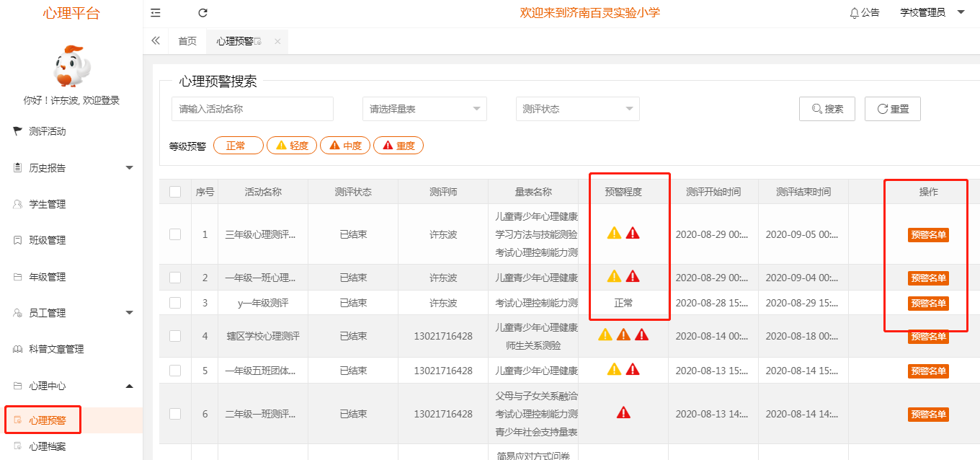980x460 pixels.
Task: Open the 请选择量表 dropdown
Action: [424, 109]
